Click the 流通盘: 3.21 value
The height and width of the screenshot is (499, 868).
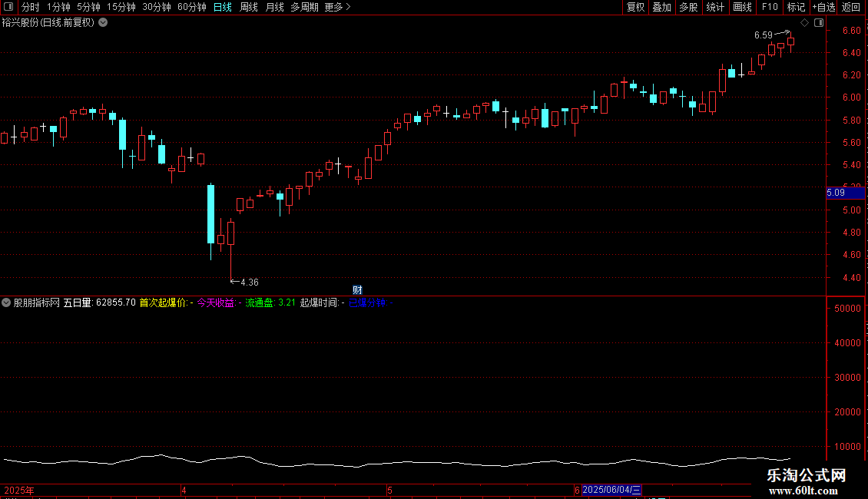tap(270, 302)
